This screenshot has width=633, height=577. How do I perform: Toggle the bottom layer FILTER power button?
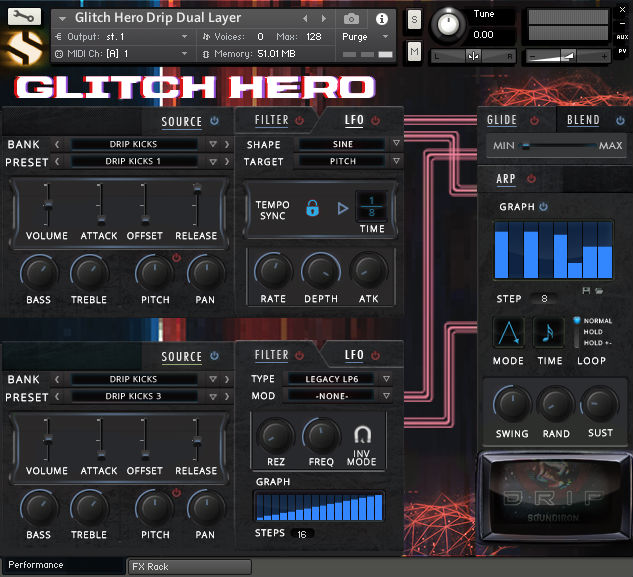(299, 356)
